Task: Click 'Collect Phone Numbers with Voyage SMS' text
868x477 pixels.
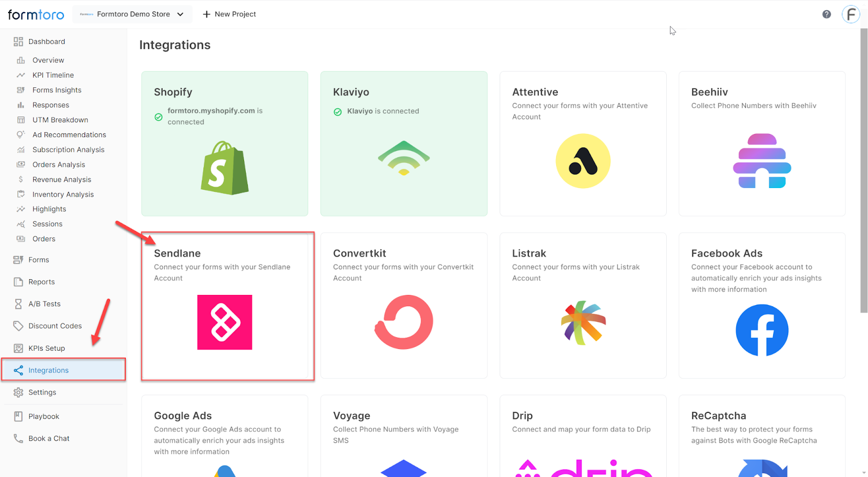Action: pos(395,435)
